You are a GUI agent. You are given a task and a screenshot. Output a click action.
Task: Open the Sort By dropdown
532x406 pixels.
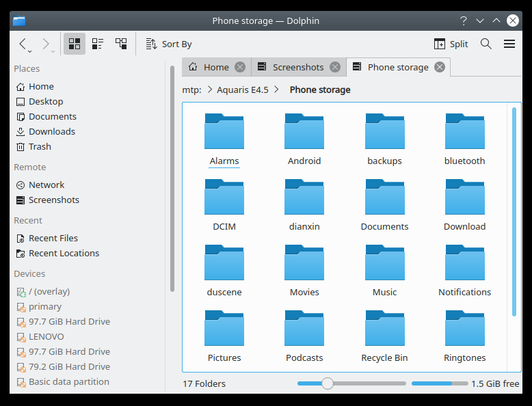pyautogui.click(x=169, y=44)
